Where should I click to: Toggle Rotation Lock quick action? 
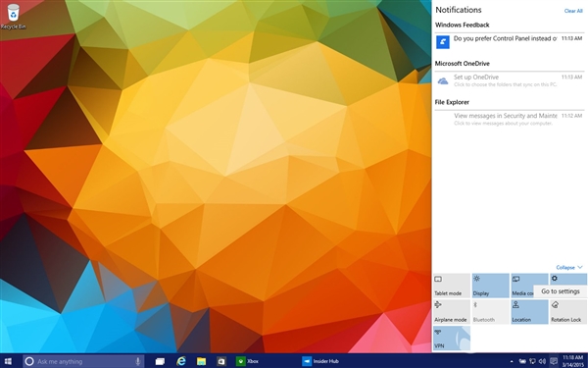pos(568,312)
